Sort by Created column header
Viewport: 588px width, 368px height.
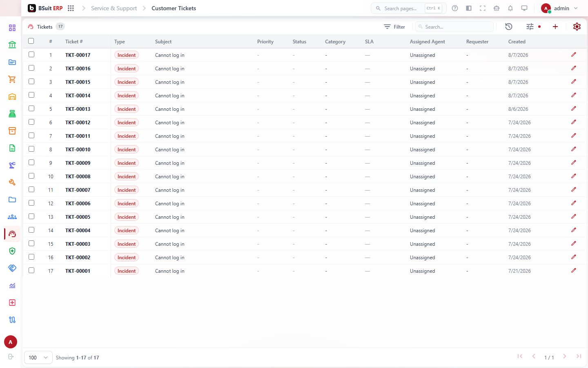click(517, 42)
